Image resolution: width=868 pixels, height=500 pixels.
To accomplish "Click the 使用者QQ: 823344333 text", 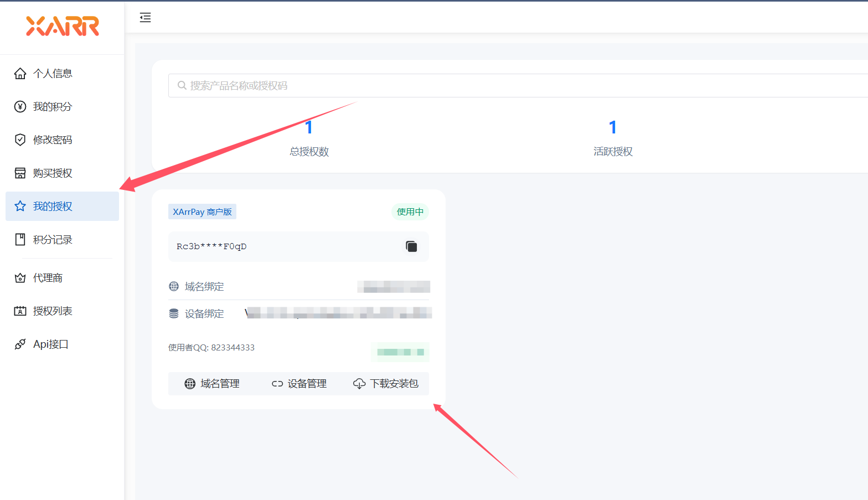I will pos(211,347).
